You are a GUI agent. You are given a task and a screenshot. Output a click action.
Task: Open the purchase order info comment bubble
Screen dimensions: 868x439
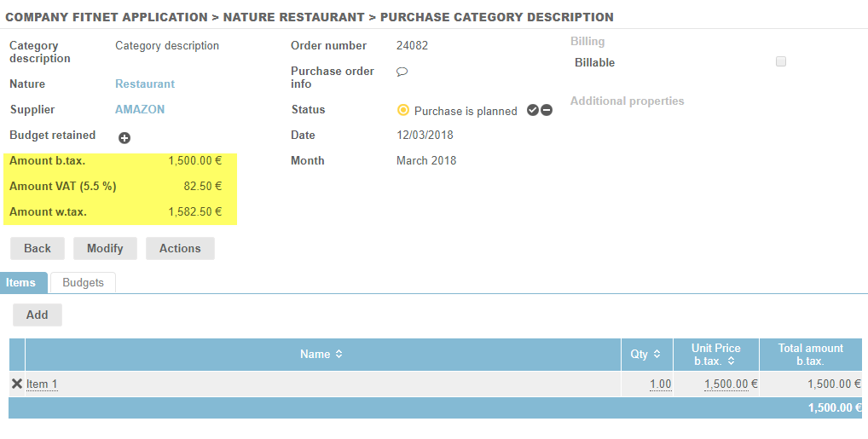click(x=402, y=72)
